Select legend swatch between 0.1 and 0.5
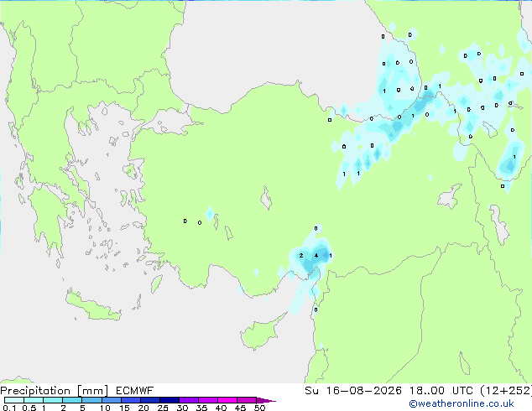This screenshot has width=532, height=411. 14,400
